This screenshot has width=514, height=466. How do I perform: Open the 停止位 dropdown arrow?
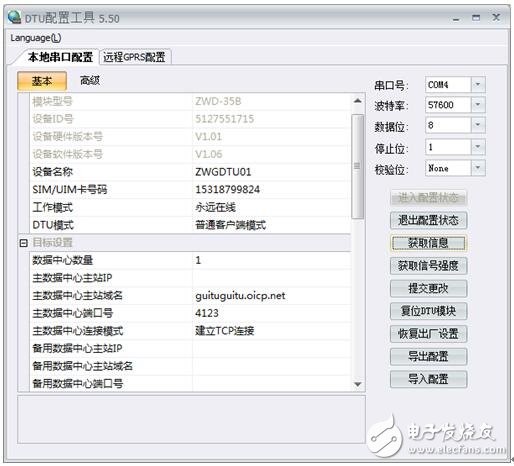pyautogui.click(x=478, y=147)
